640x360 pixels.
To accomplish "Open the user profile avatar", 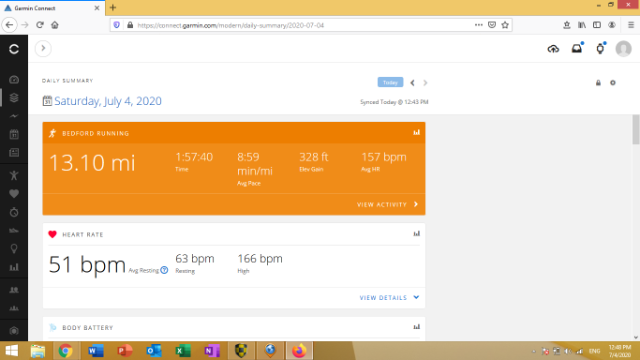I will 623,49.
